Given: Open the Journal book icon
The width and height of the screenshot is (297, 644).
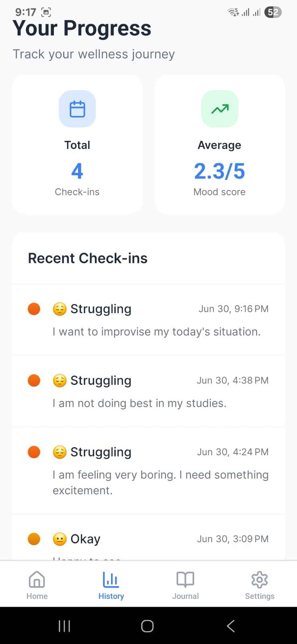Looking at the screenshot, I should pyautogui.click(x=186, y=580).
